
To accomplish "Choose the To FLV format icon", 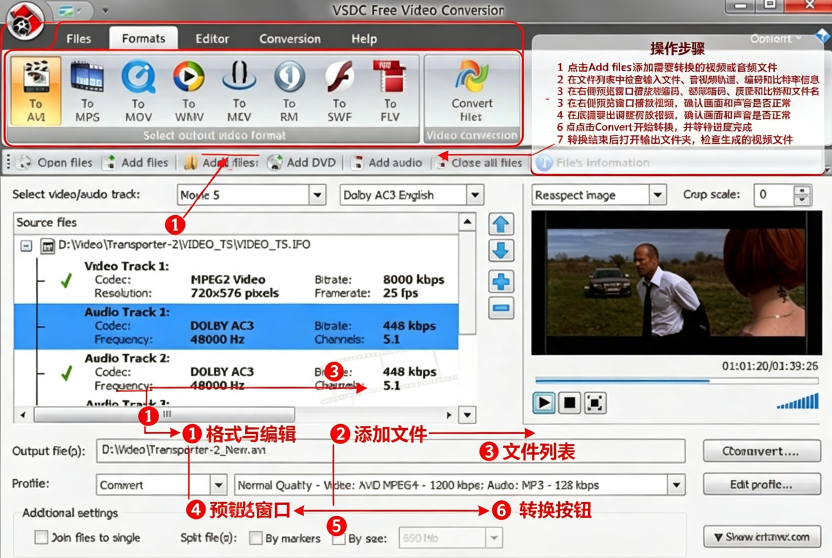I will coord(390,91).
